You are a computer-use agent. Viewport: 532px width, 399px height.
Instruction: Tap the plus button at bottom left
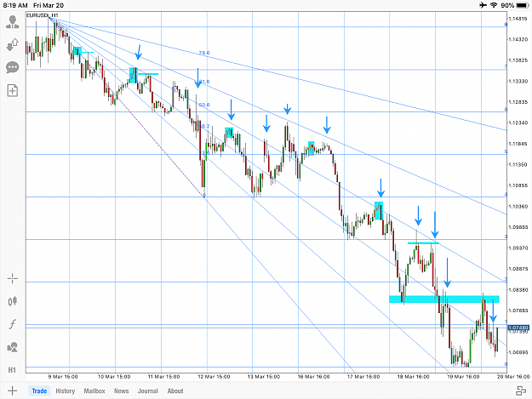point(12,390)
